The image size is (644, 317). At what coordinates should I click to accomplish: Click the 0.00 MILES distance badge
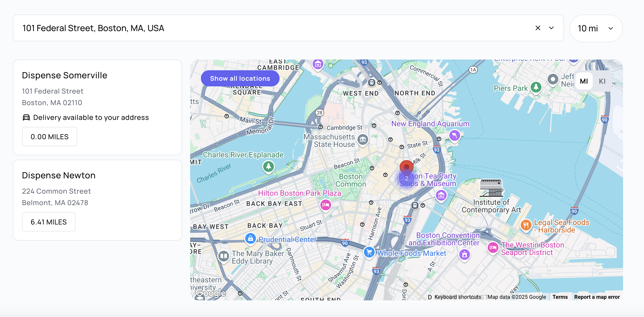pyautogui.click(x=50, y=137)
